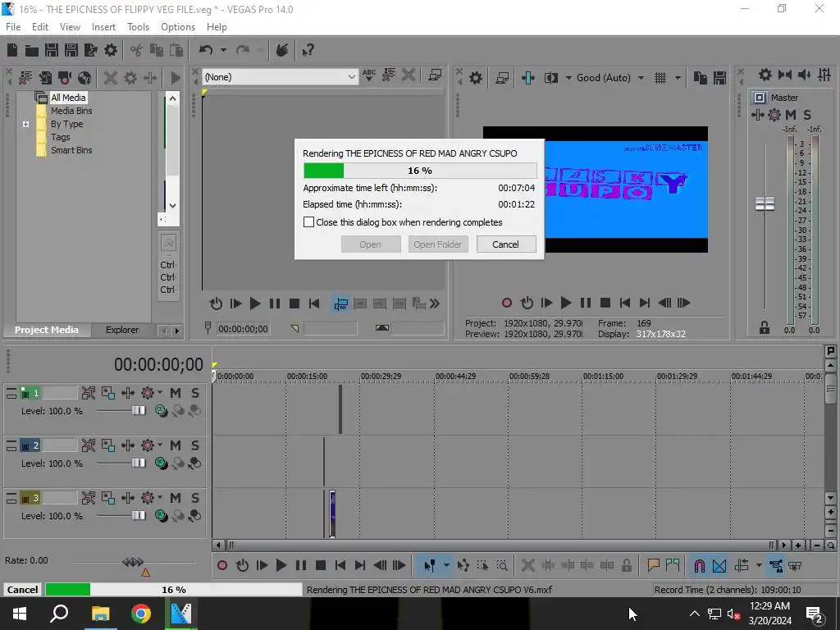The height and width of the screenshot is (630, 840).
Task: Click the Lock Event padlock icon
Action: coord(626,565)
